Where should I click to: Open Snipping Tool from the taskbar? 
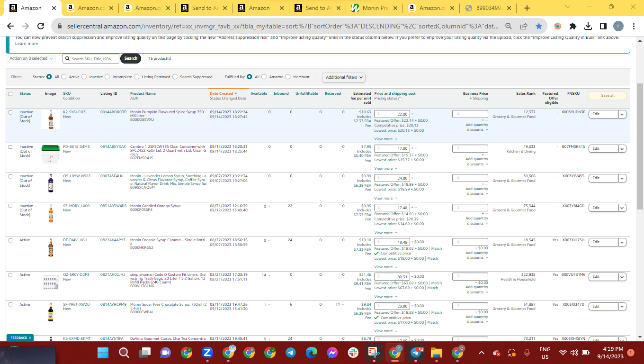(374, 353)
